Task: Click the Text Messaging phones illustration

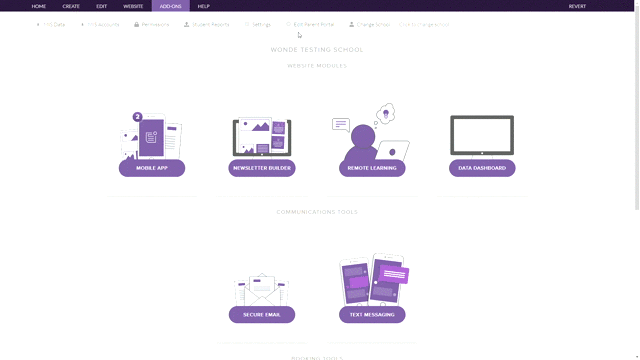Action: click(374, 279)
